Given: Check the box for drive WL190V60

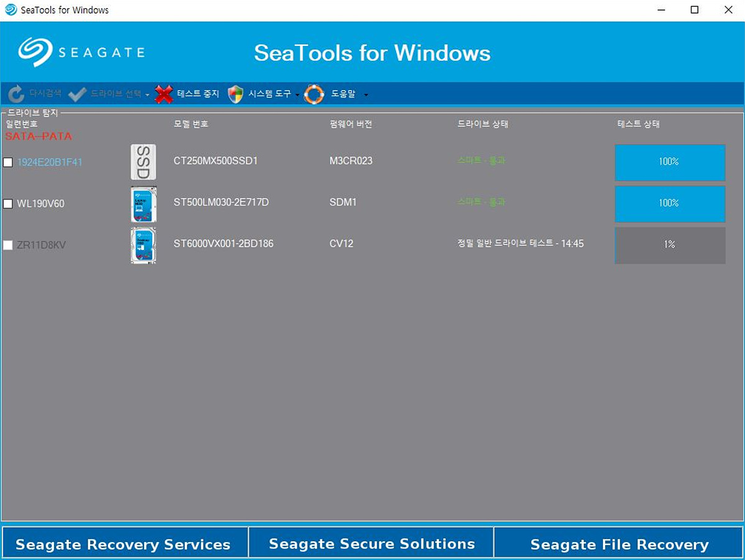Looking at the screenshot, I should point(8,204).
